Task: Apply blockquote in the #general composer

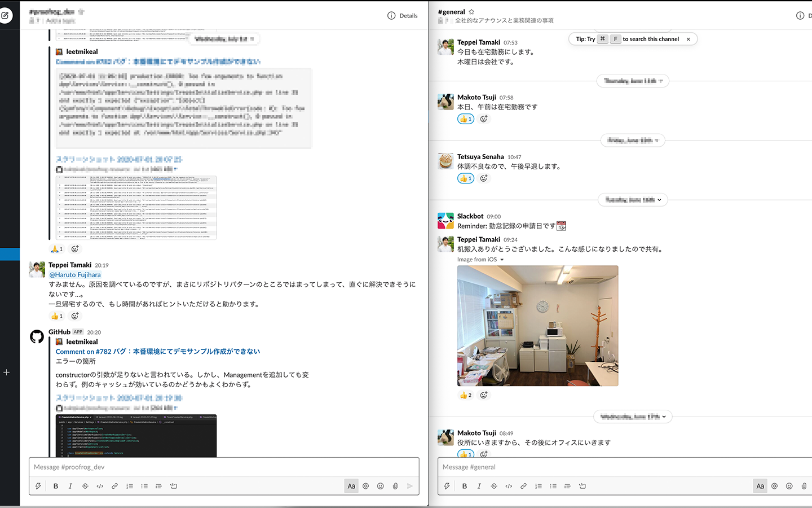Action: click(x=567, y=486)
